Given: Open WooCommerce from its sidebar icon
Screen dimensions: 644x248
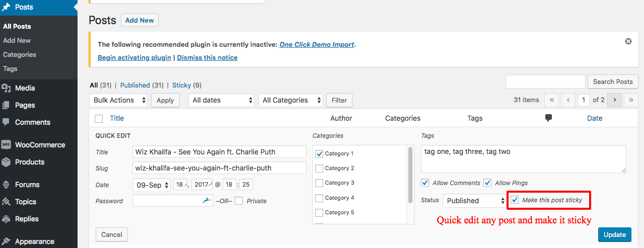Looking at the screenshot, I should pos(6,145).
